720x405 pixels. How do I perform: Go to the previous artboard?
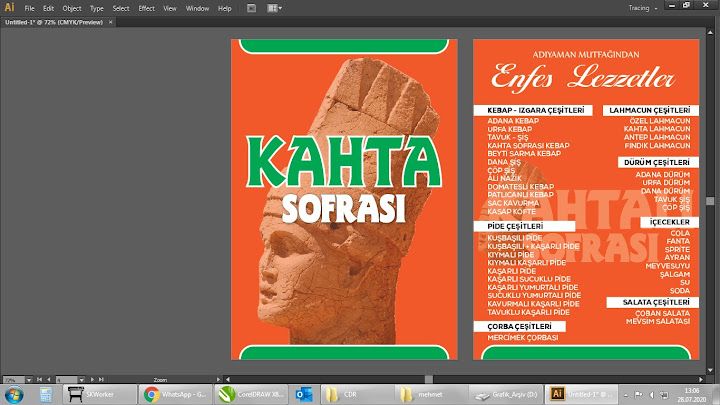click(x=49, y=380)
